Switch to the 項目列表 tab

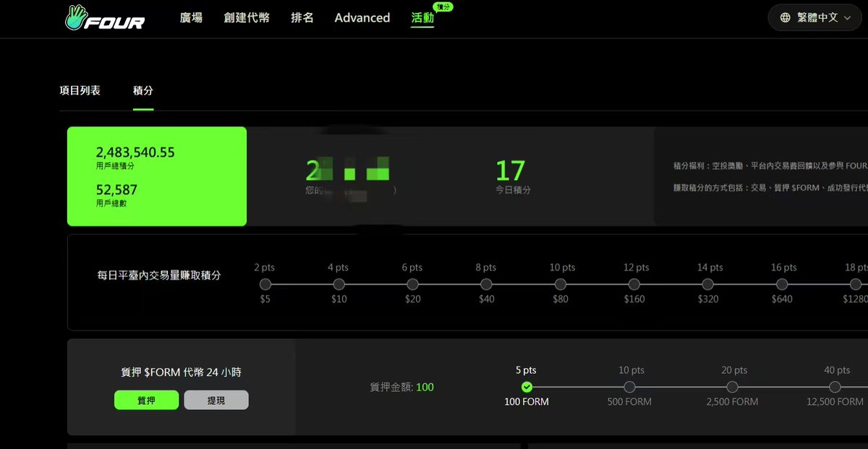tap(80, 90)
